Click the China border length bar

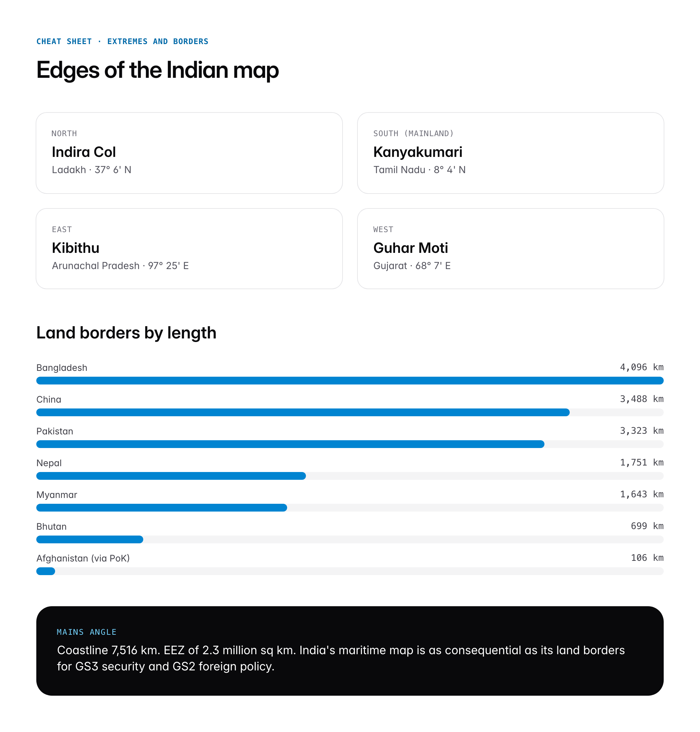(x=350, y=412)
